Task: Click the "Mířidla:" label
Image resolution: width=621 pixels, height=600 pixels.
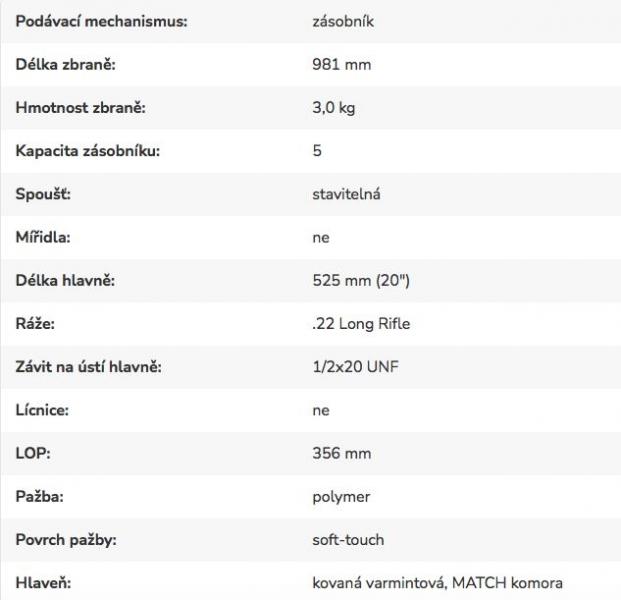Action: click(43, 238)
